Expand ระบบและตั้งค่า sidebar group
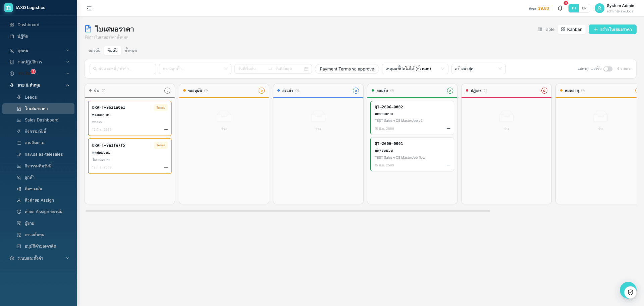The image size is (644, 306). [x=39, y=258]
